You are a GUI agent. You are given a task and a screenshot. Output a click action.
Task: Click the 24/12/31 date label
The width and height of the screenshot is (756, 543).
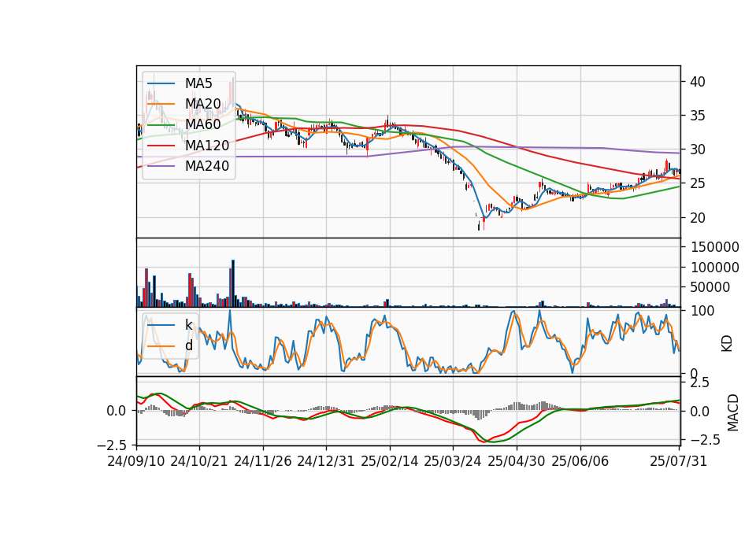coord(326,461)
